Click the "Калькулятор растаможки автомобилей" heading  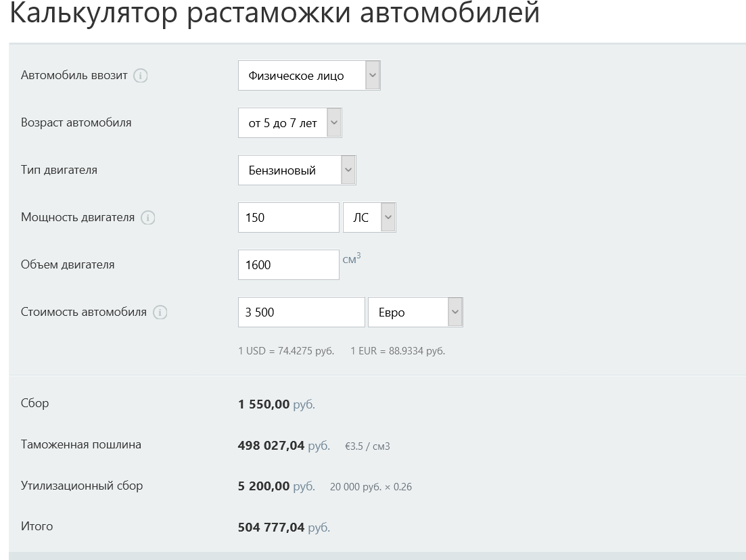275,14
